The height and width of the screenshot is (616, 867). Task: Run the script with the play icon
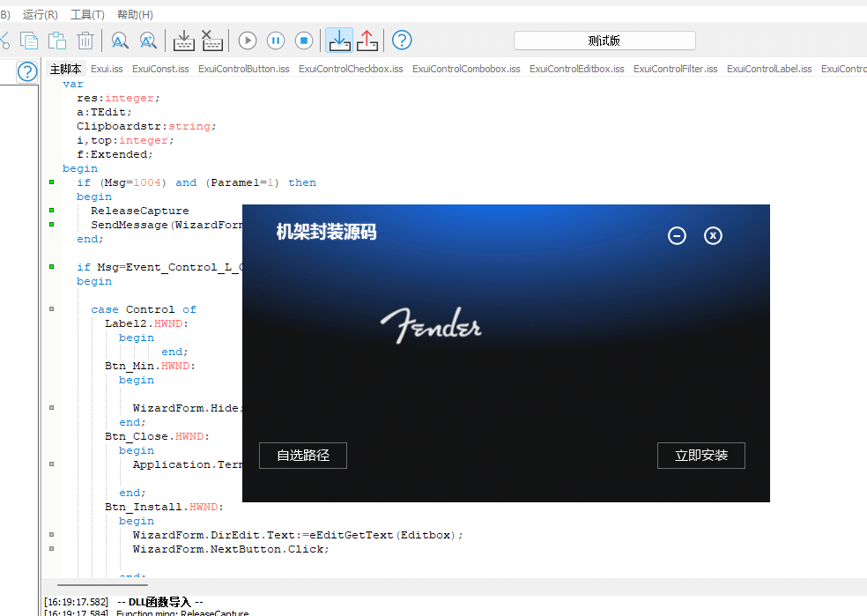pos(247,40)
